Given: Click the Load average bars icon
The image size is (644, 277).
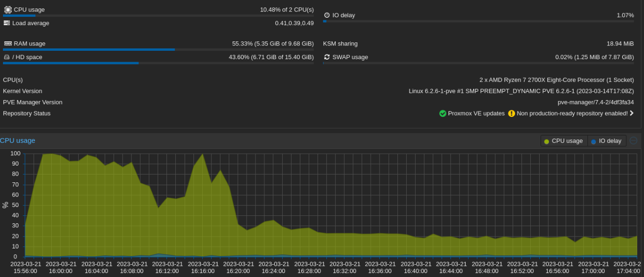Looking at the screenshot, I should (7, 23).
